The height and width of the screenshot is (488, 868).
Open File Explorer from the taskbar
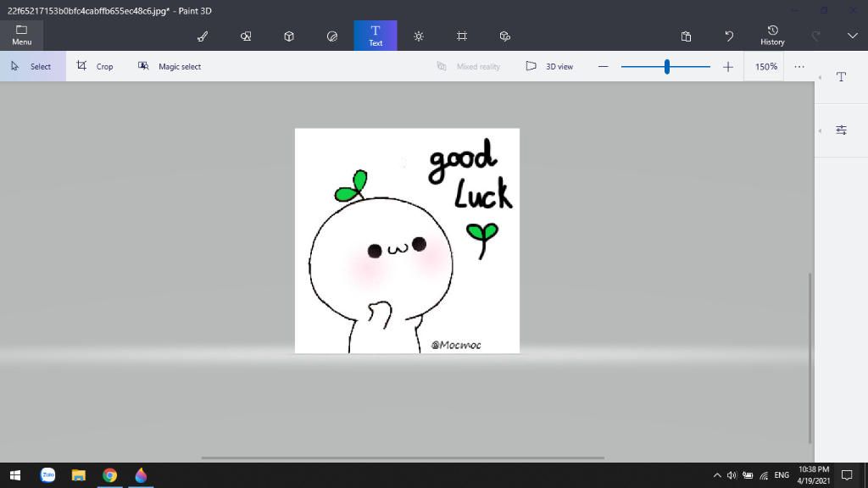[x=79, y=475]
